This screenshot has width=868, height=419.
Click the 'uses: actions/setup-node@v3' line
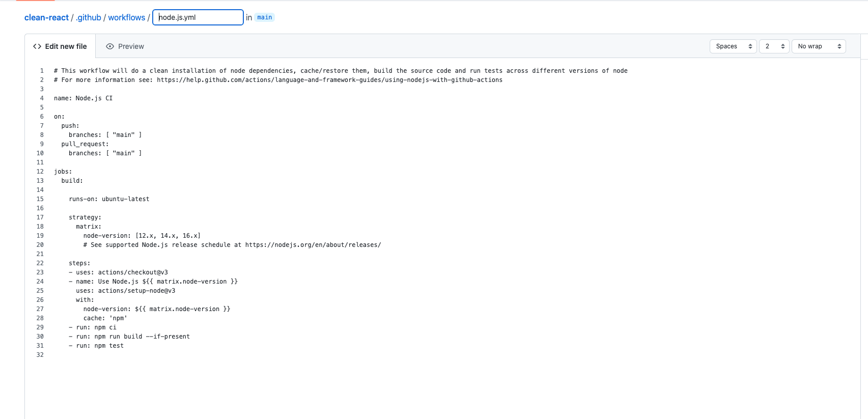[126, 291]
